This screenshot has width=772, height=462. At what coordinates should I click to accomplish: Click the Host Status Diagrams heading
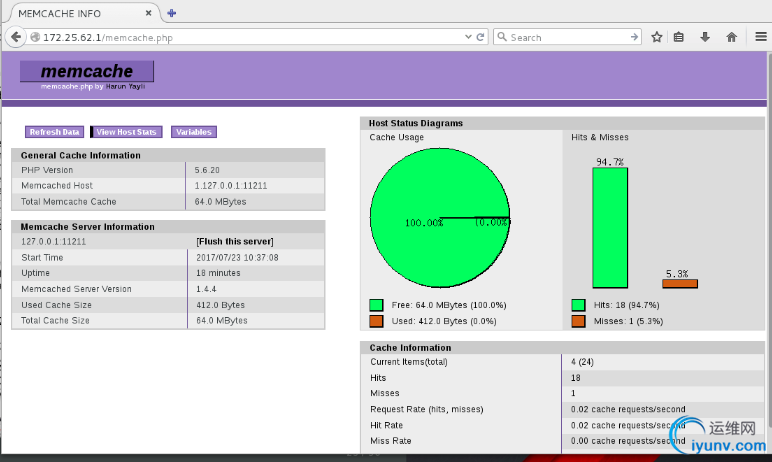click(x=416, y=123)
